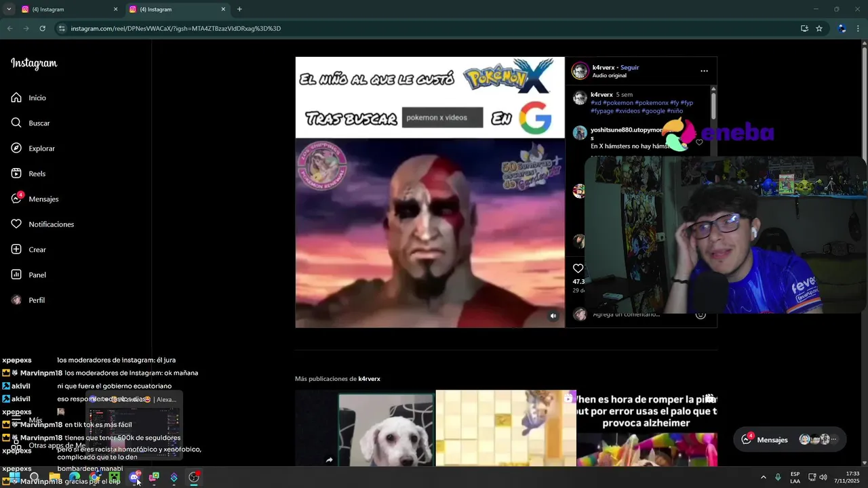Image resolution: width=868 pixels, height=488 pixels.
Task: Reload the Instagram page
Action: pyautogui.click(x=43, y=28)
